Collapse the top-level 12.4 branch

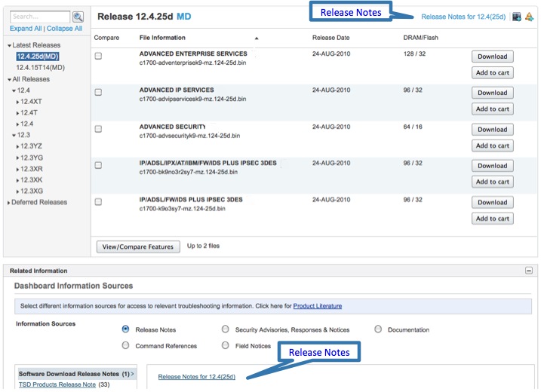(14, 90)
